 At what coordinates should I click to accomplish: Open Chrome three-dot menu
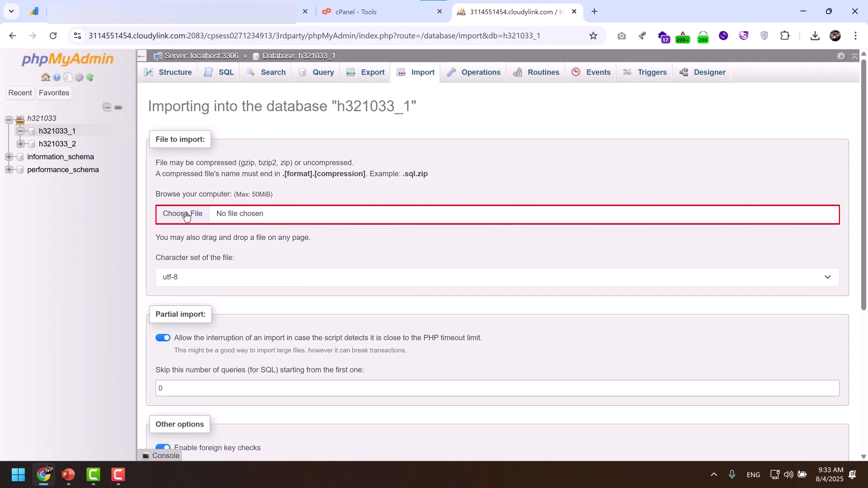pos(855,36)
